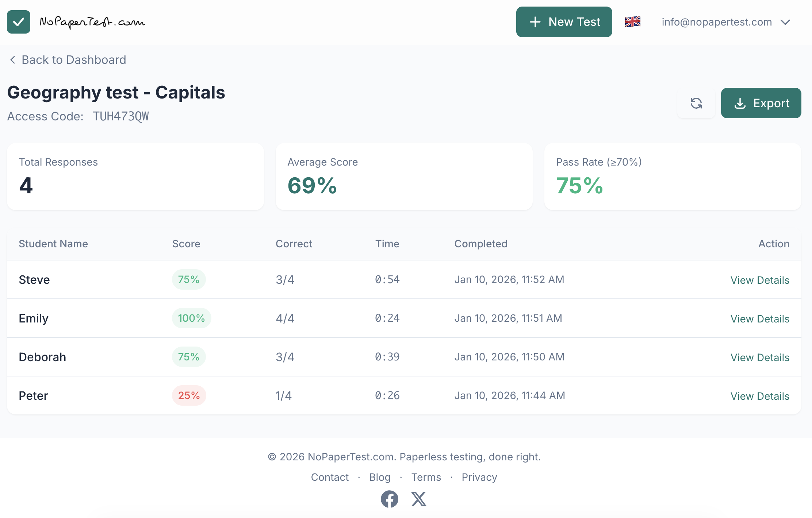Open Peter's View Details link
Image resolution: width=812 pixels, height=518 pixels.
pyautogui.click(x=759, y=396)
